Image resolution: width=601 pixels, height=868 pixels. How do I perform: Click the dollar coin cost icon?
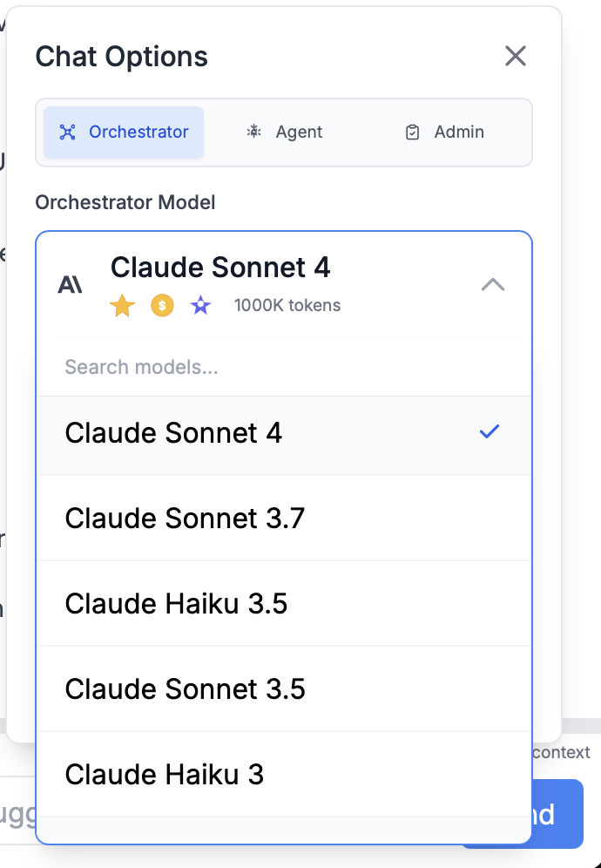click(160, 305)
